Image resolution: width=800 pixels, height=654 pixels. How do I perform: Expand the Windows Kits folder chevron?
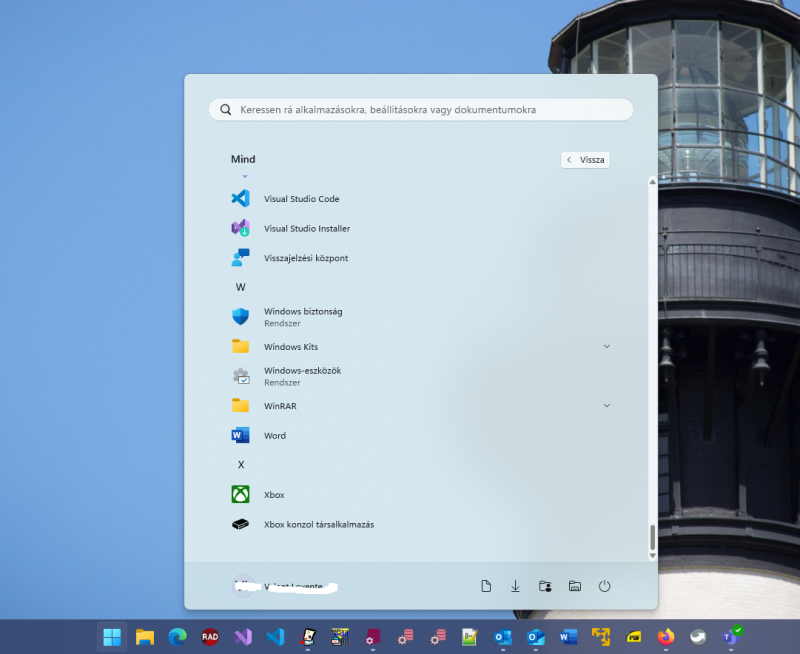pyautogui.click(x=607, y=346)
